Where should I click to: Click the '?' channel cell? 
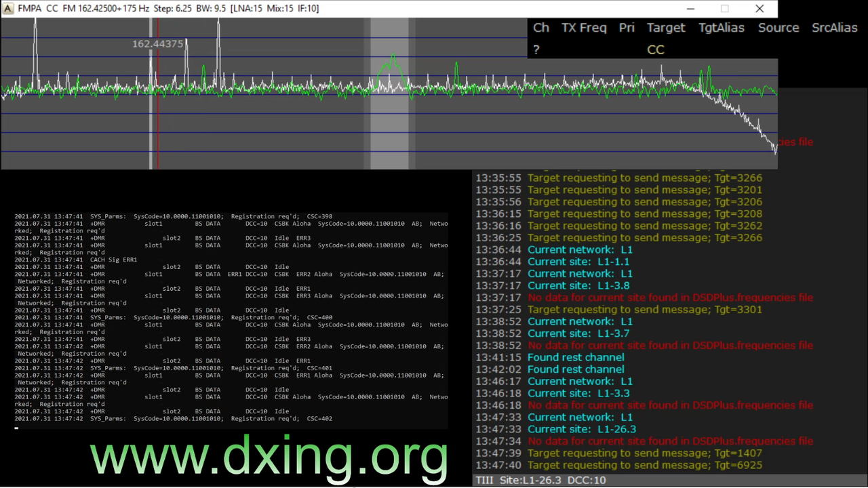(x=536, y=49)
